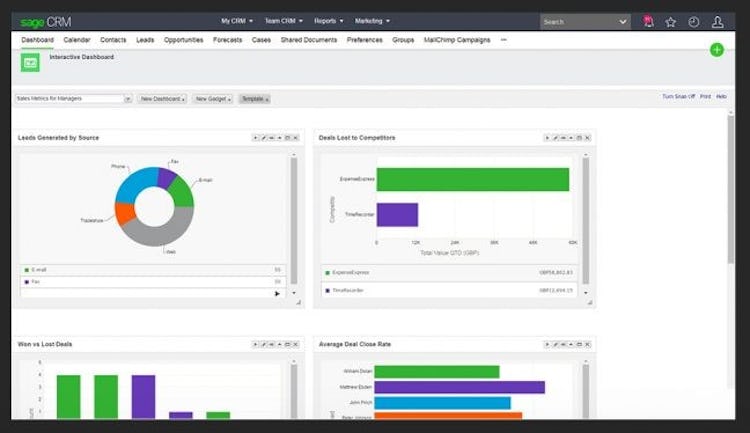Switch to the Calendar tab

click(77, 40)
